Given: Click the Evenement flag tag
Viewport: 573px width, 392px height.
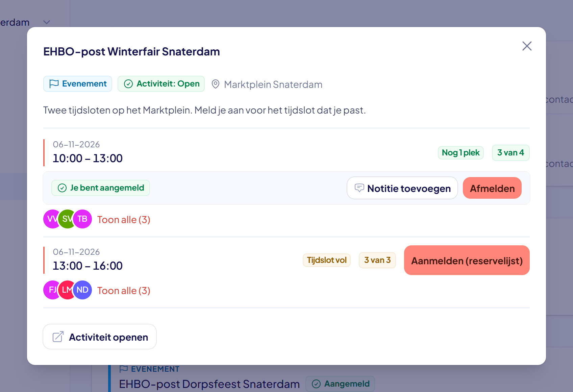Looking at the screenshot, I should point(78,84).
